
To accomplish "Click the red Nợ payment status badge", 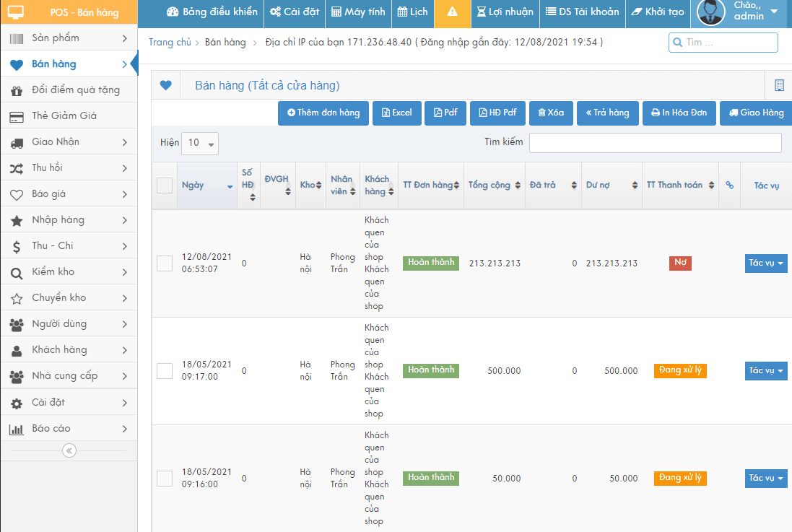I will 679,263.
